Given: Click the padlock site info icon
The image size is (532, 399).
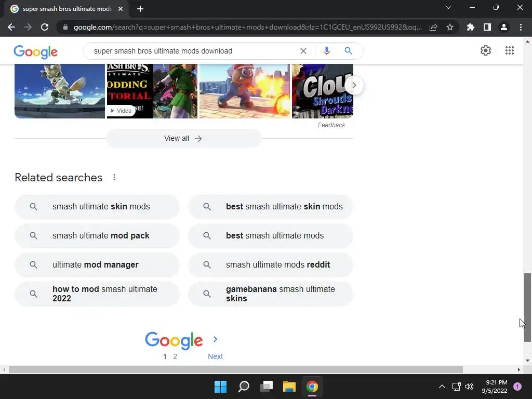Looking at the screenshot, I should [65, 27].
